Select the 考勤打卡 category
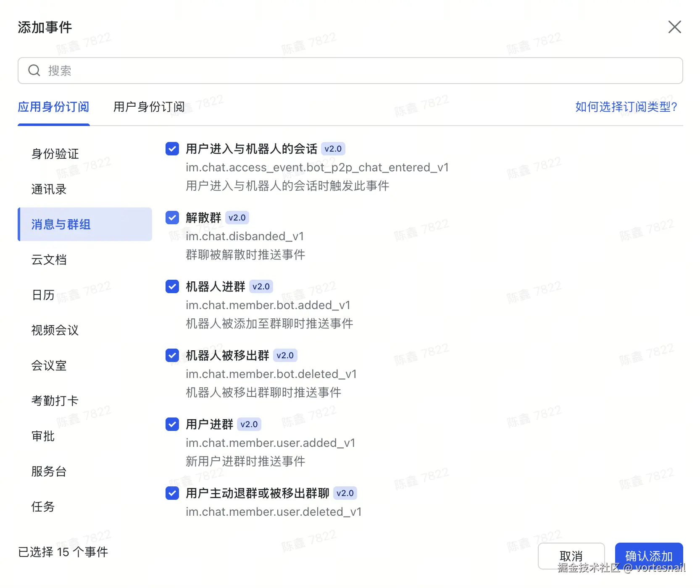 tap(55, 400)
